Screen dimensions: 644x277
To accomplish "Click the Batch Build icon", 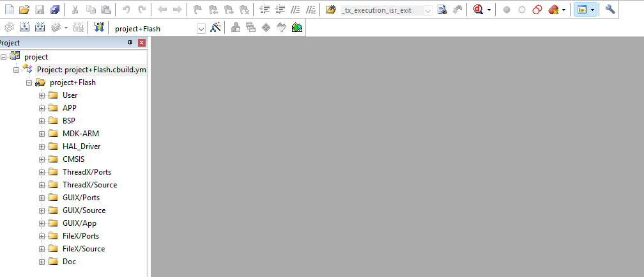I will pos(56,28).
